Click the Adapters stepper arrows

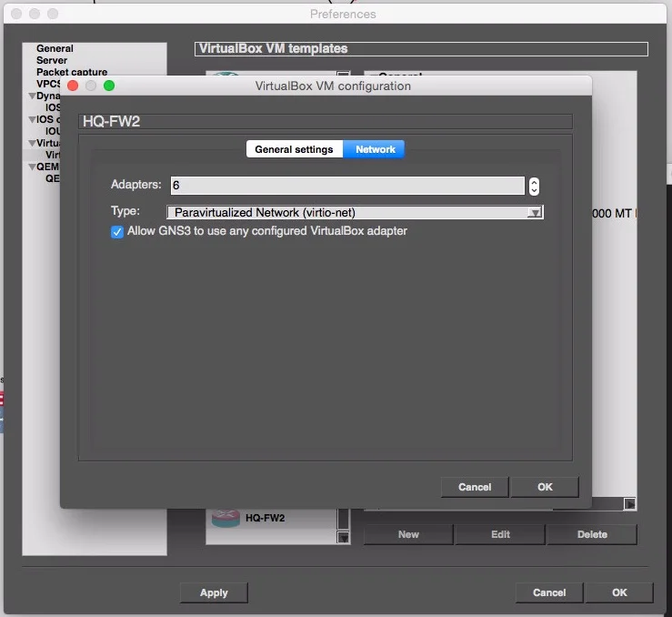pos(534,186)
